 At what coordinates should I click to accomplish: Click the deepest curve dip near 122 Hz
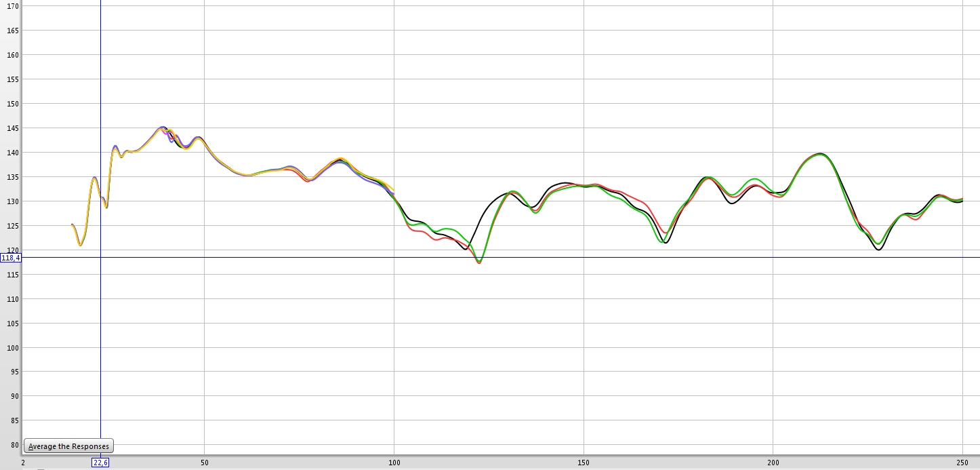coord(479,262)
